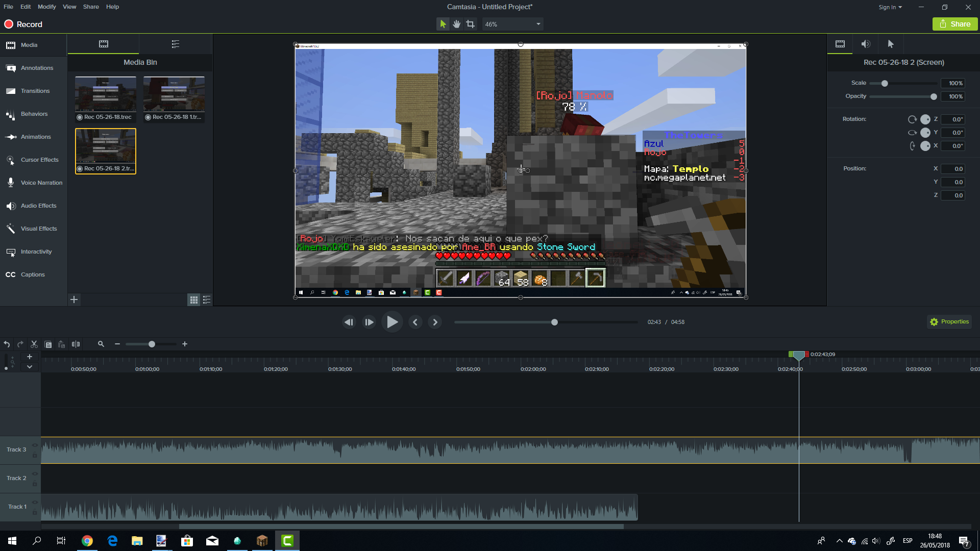Open the Voice Narration panel
The height and width of the screenshot is (551, 980).
tap(33, 183)
